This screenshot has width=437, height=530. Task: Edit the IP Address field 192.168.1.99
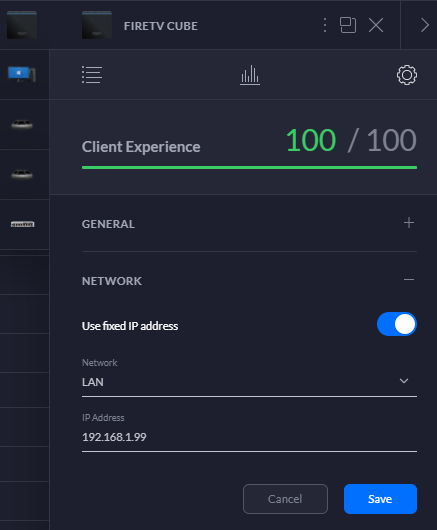pyautogui.click(x=249, y=437)
